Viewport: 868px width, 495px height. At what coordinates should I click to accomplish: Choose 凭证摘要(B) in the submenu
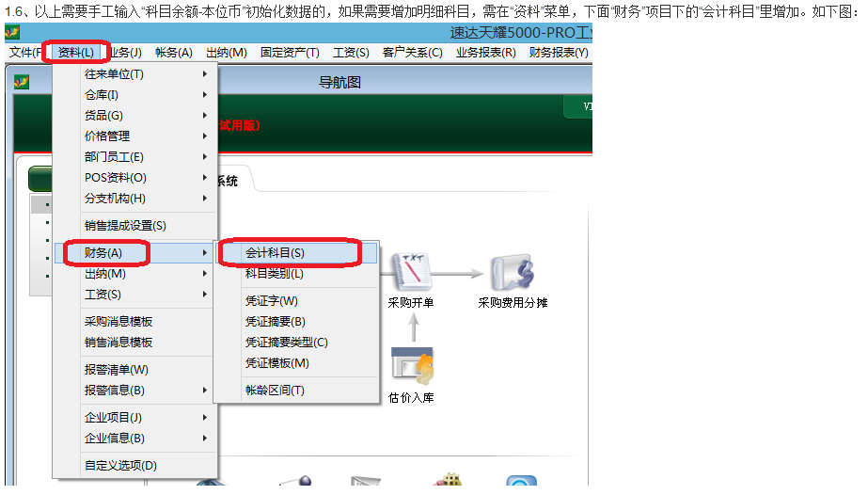[x=297, y=322]
